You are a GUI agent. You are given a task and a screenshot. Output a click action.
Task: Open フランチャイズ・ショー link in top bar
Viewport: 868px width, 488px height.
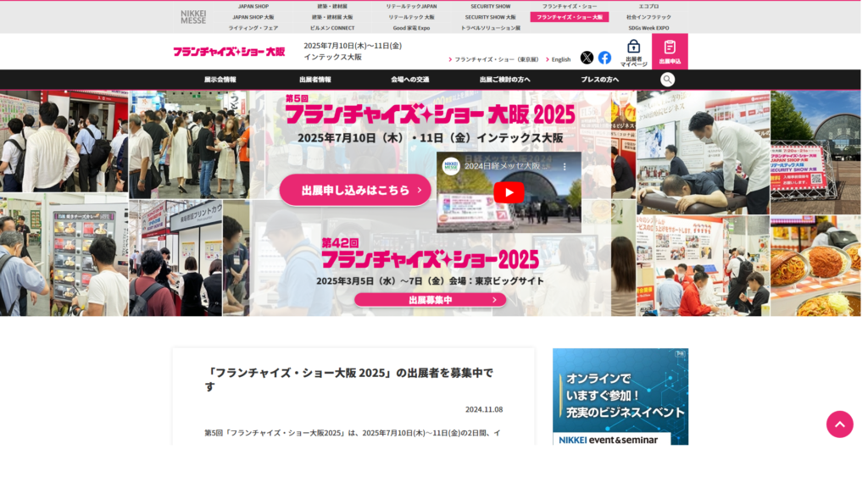coord(570,7)
